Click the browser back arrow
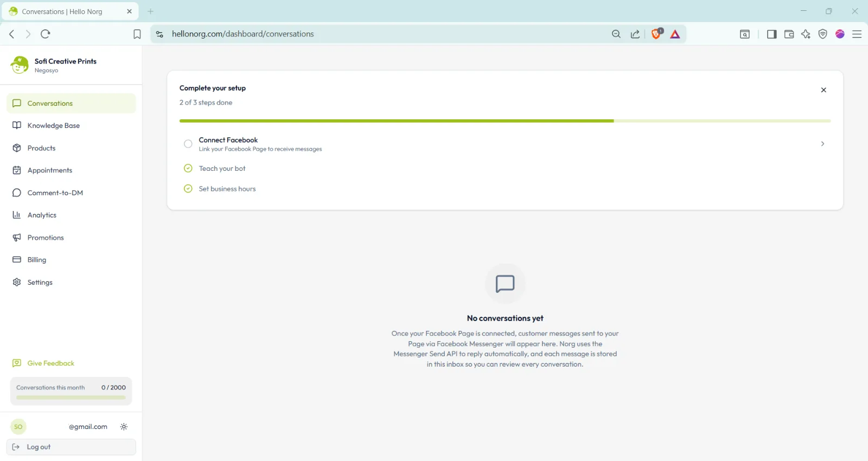The width and height of the screenshot is (868, 461). pyautogui.click(x=12, y=34)
